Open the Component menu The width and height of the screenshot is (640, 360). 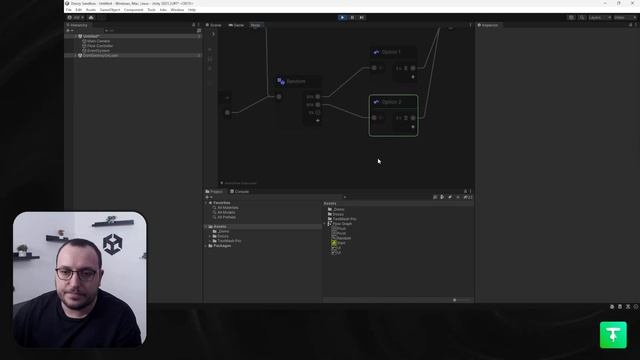[x=133, y=9]
